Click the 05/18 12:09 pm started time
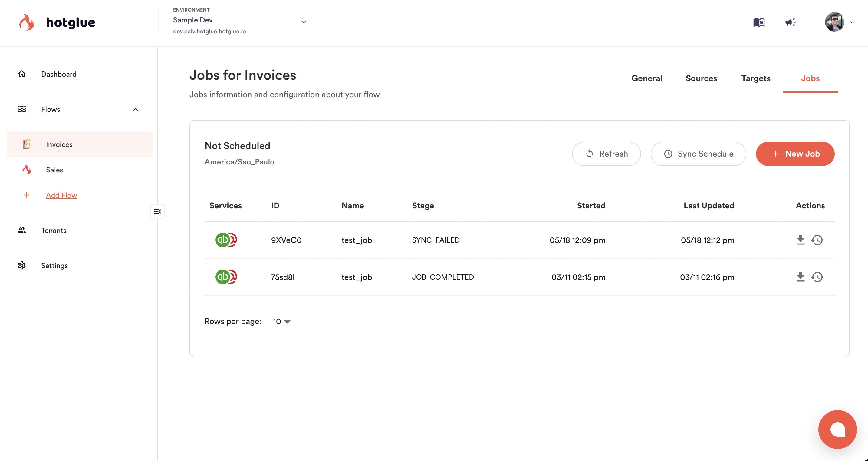 (x=577, y=240)
